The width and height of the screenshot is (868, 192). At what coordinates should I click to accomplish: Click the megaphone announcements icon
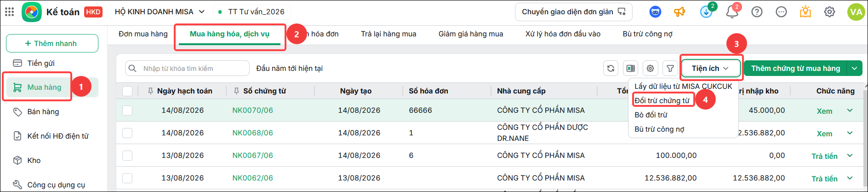pos(680,12)
